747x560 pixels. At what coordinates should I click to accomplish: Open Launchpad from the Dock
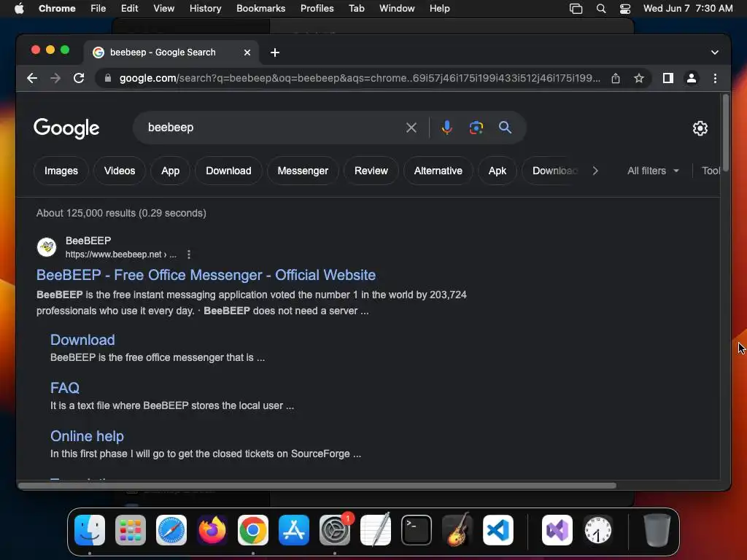click(131, 530)
